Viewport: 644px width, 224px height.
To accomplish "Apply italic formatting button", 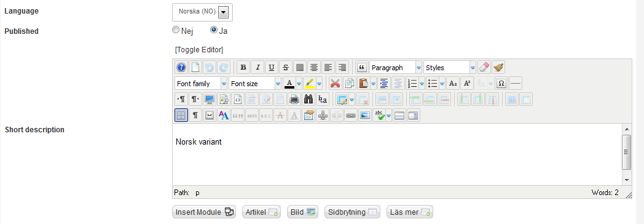I will click(257, 68).
